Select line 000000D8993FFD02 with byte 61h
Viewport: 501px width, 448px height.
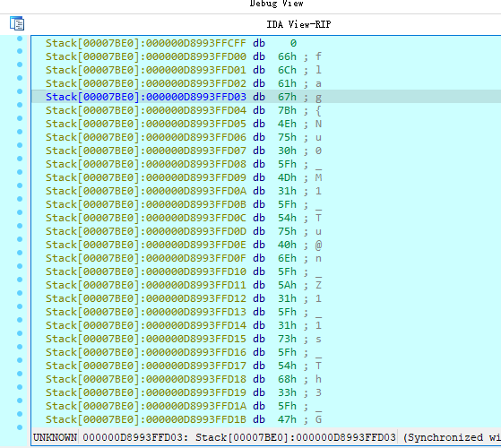click(x=184, y=83)
